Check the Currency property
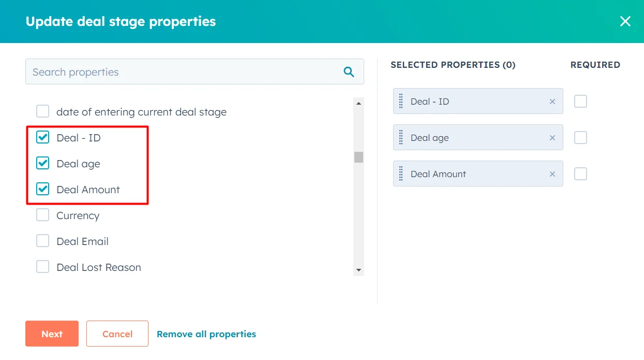This screenshot has height=360, width=644. 42,215
